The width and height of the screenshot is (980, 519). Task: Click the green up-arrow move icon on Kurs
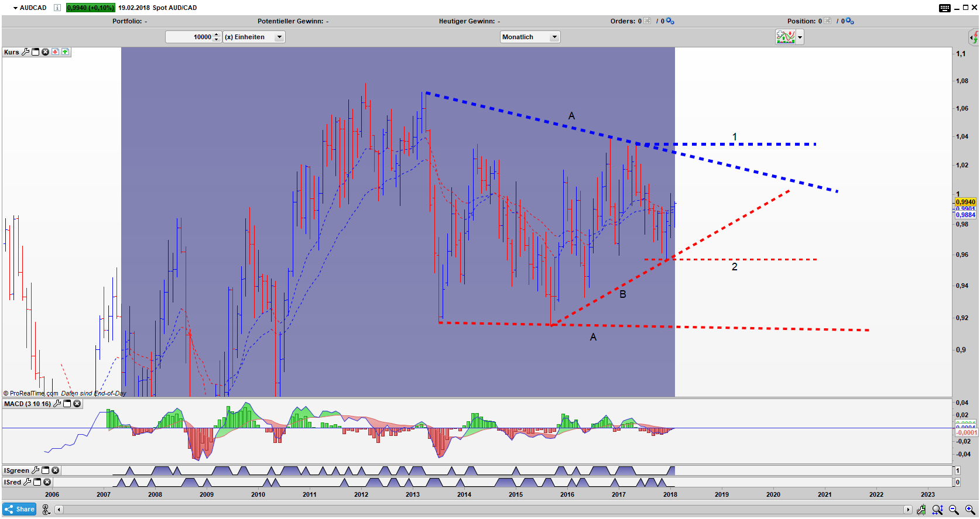click(65, 52)
